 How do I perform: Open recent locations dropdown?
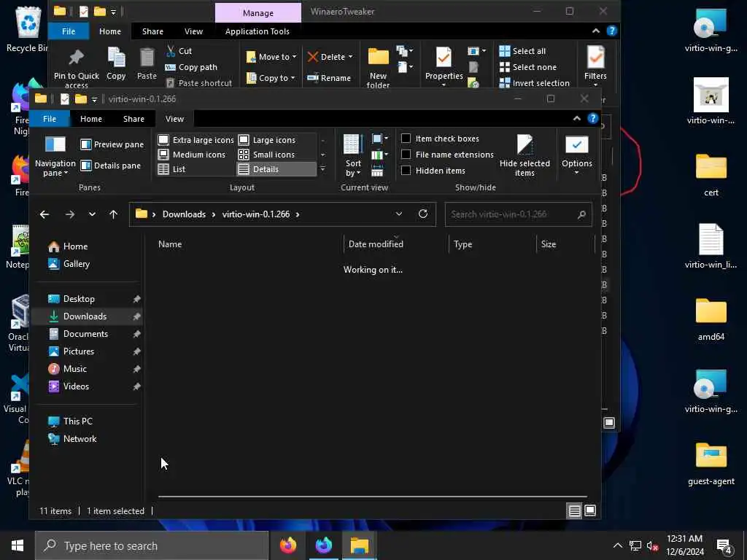click(x=92, y=214)
